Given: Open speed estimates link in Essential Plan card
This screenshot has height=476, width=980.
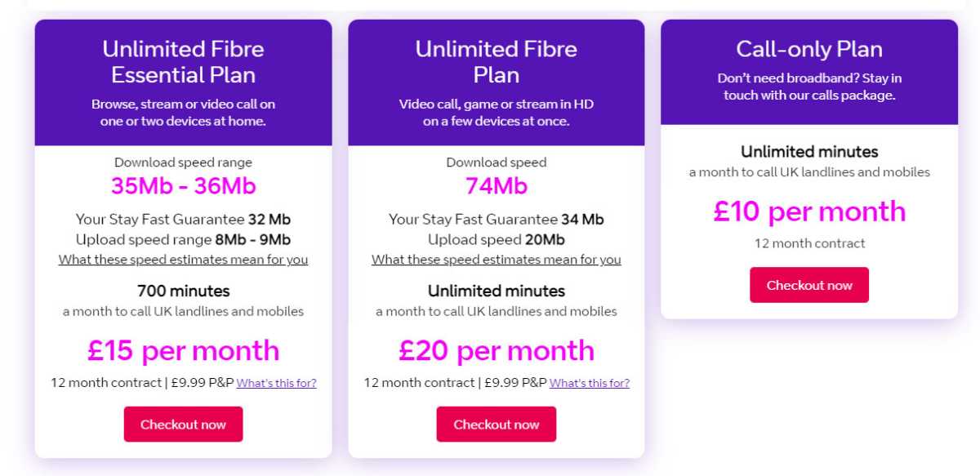Looking at the screenshot, I should (183, 260).
